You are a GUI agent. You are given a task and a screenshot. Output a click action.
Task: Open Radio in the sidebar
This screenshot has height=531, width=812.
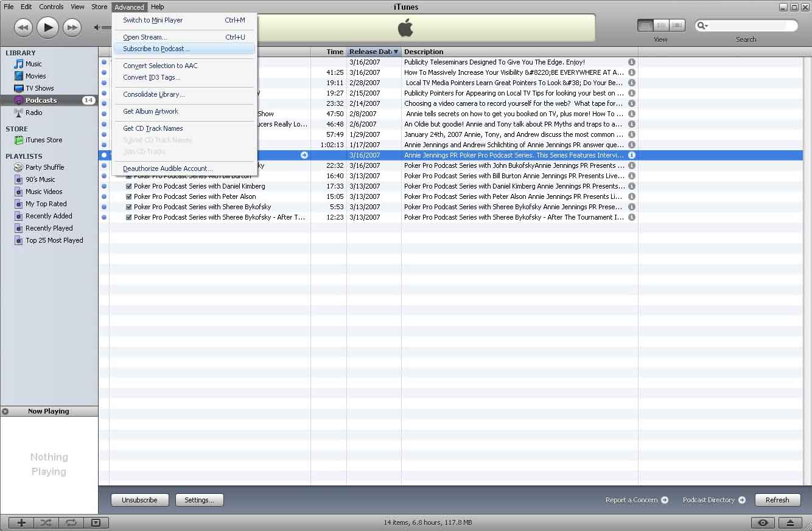[33, 113]
